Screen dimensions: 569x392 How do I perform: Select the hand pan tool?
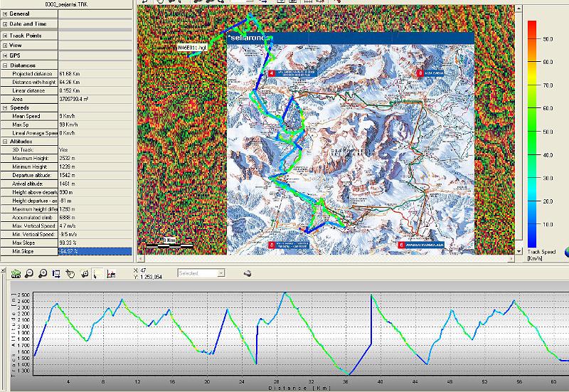coord(70,274)
